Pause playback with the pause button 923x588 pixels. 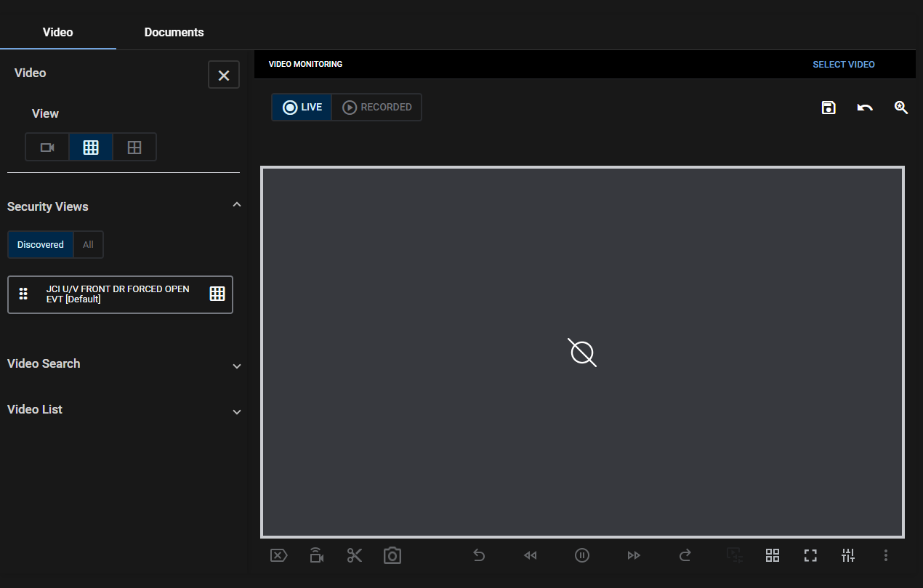(582, 555)
